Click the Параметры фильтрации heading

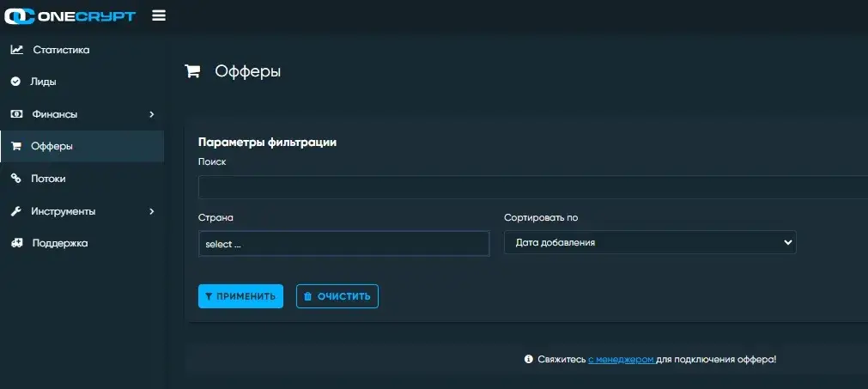pyautogui.click(x=267, y=143)
